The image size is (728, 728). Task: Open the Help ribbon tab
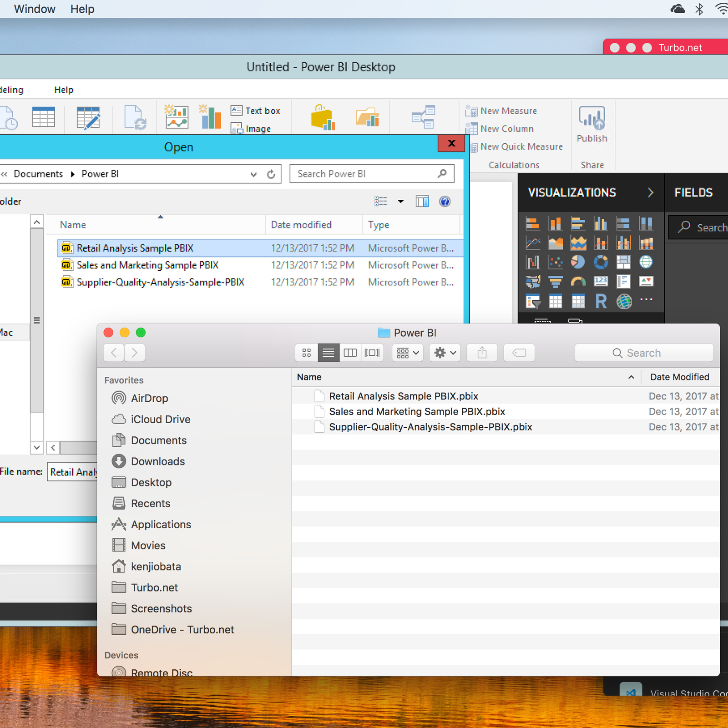pyautogui.click(x=64, y=90)
